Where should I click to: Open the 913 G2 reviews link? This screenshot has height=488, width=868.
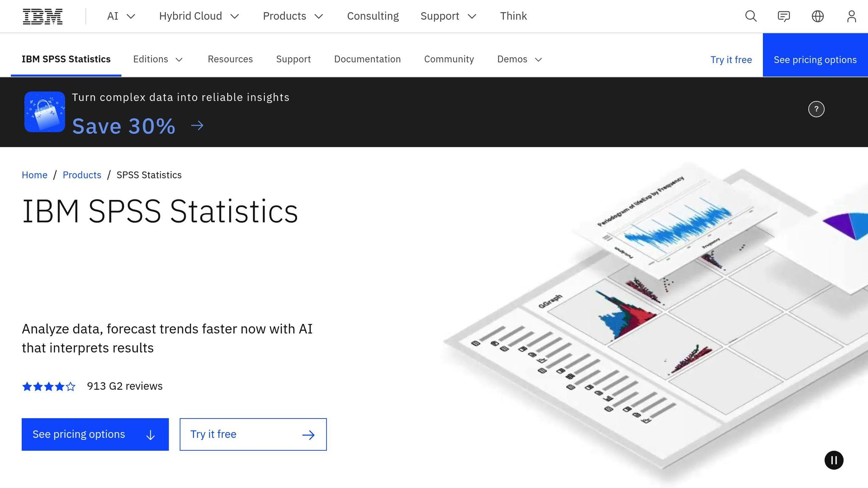pos(125,386)
